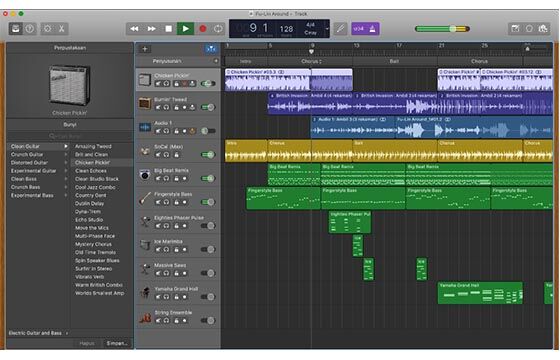This screenshot has width=560, height=360.
Task: Click the Tuner fork icon
Action: (340, 29)
